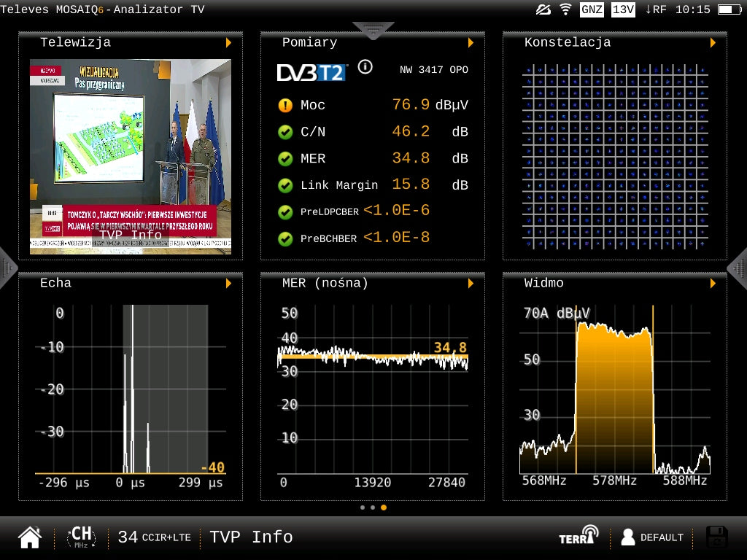Open the Widmo panel title
This screenshot has width=747, height=560.
(543, 283)
